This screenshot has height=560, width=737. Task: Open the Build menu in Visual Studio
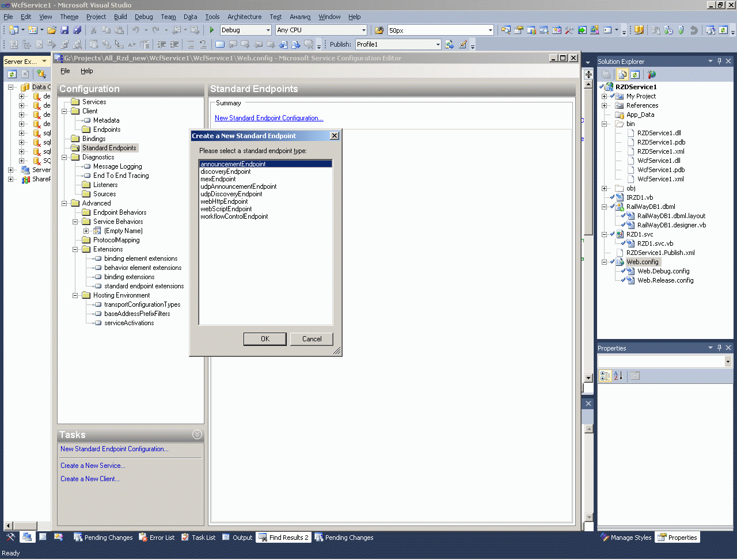[x=120, y=17]
